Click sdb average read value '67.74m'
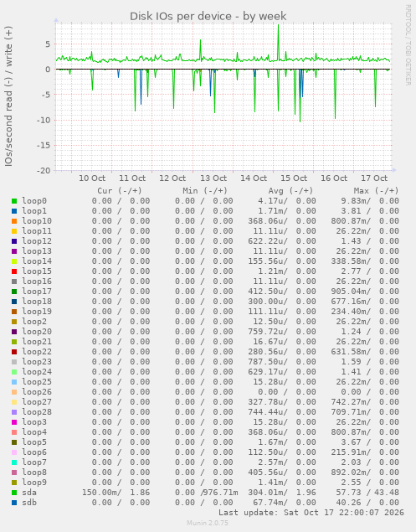Image resolution: width=416 pixels, height=532 pixels. pos(270,503)
